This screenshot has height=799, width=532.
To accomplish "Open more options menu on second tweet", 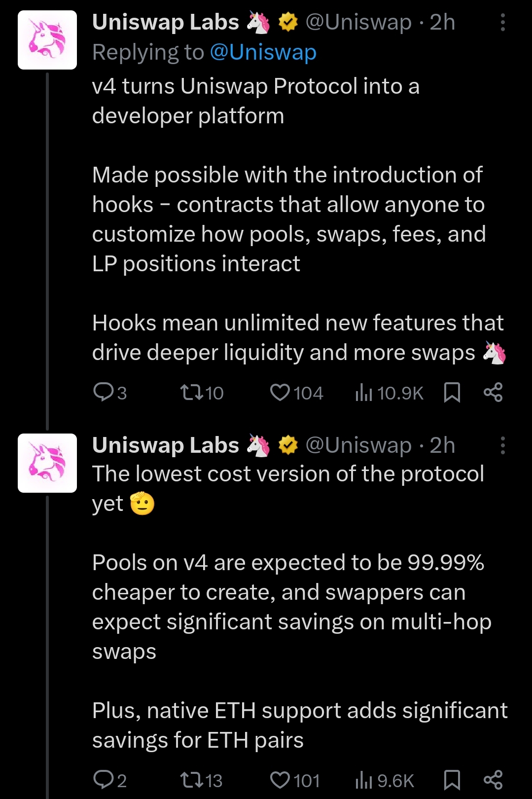I will coord(502,445).
